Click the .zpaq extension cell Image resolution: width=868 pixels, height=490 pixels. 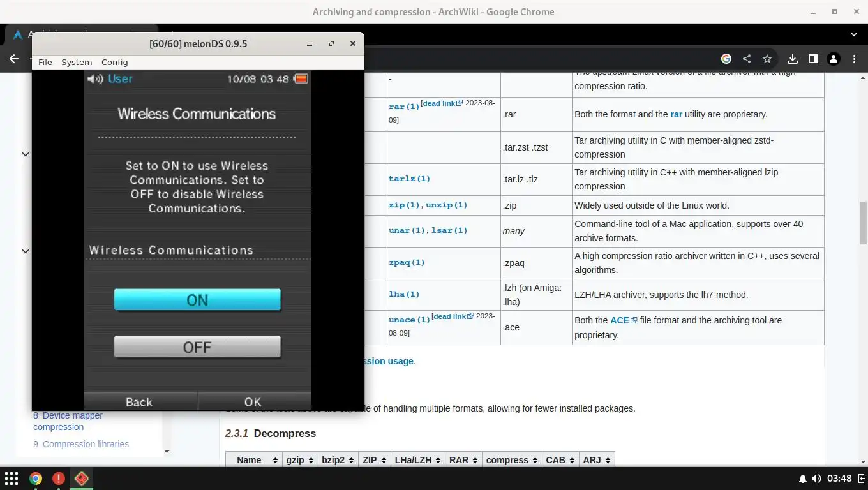(536, 262)
